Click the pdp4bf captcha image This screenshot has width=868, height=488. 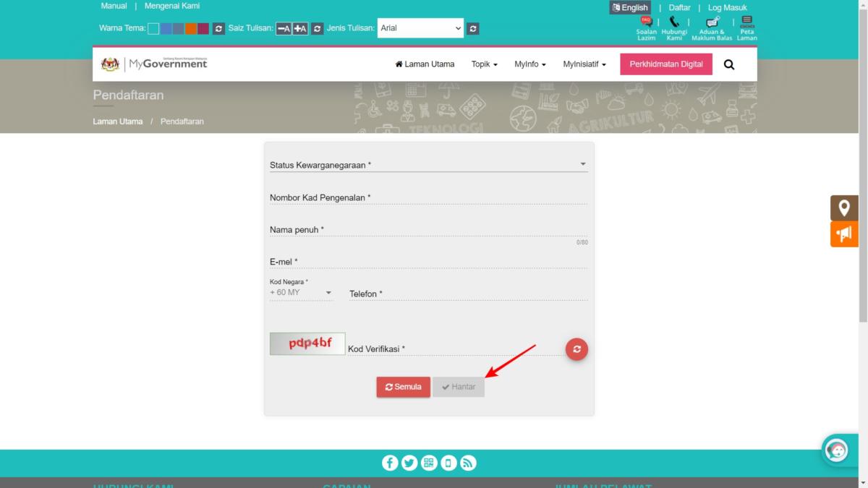point(307,343)
